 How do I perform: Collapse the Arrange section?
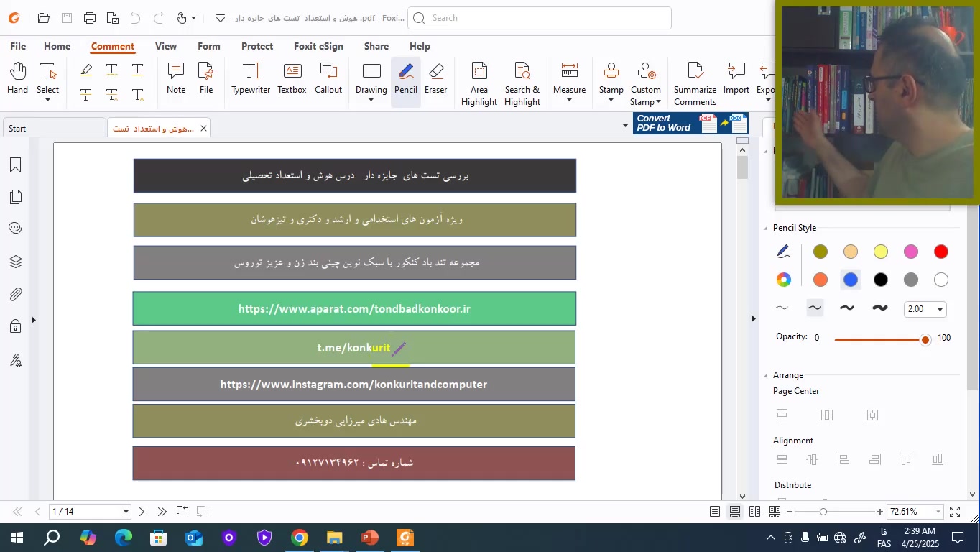coord(766,375)
